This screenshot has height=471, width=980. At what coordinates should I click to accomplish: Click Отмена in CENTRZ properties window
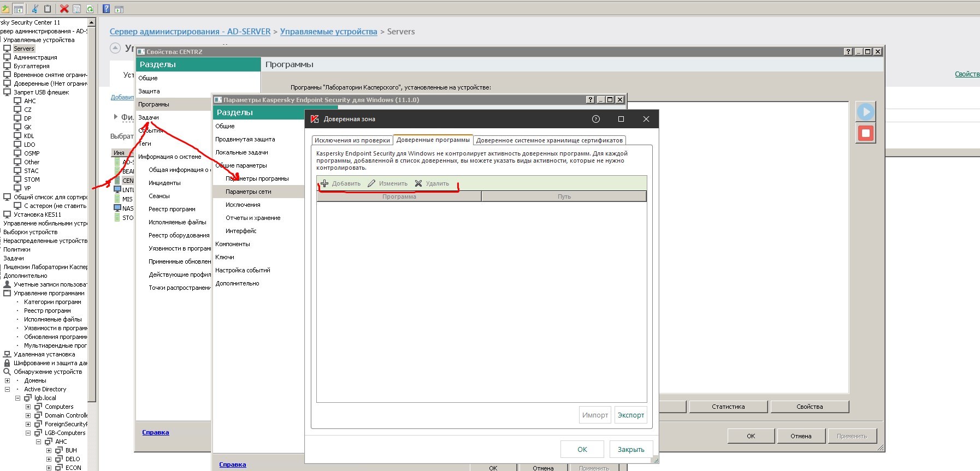tap(801, 436)
